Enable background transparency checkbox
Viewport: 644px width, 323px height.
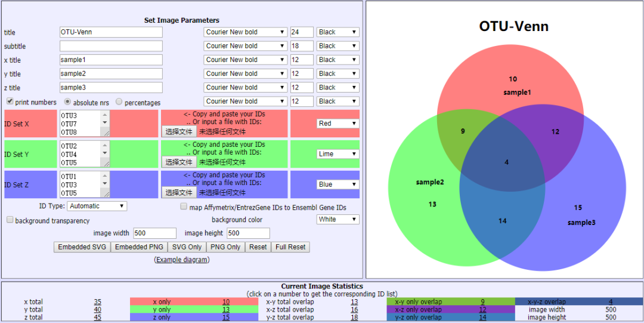pyautogui.click(x=10, y=220)
